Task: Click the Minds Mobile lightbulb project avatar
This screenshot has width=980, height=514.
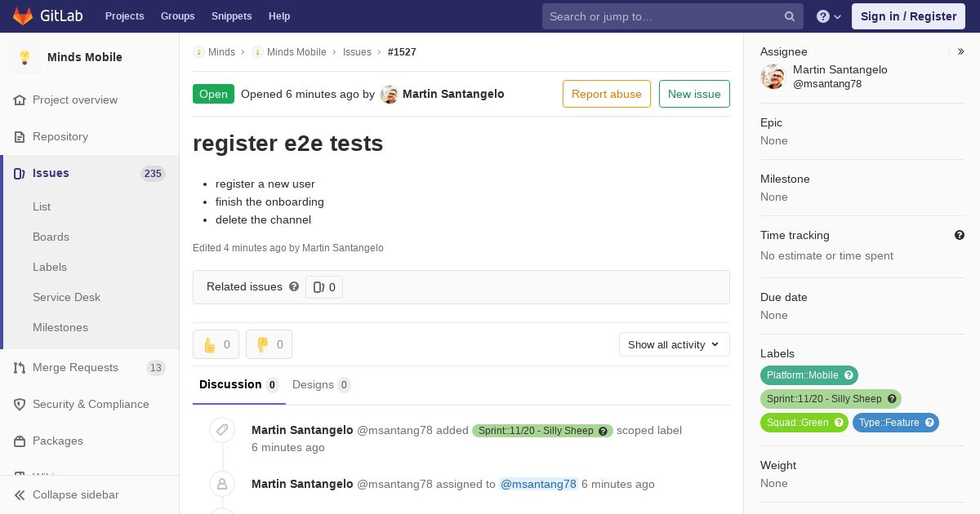Action: (24, 57)
